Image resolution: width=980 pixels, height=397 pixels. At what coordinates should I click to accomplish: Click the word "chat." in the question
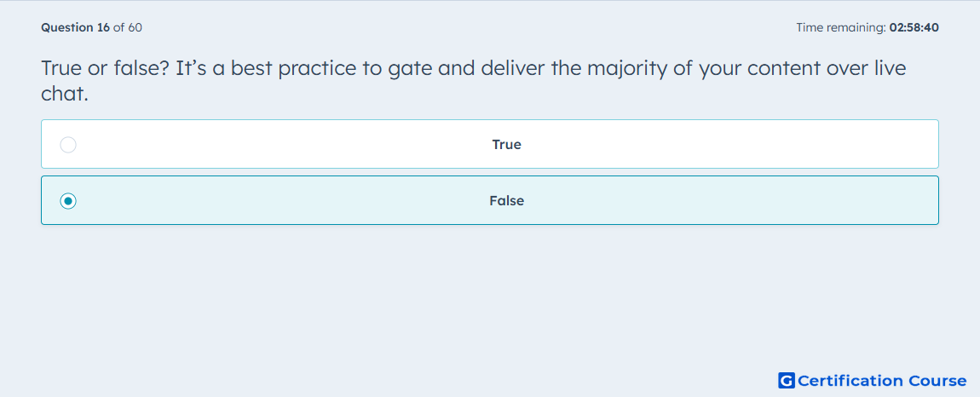click(65, 93)
